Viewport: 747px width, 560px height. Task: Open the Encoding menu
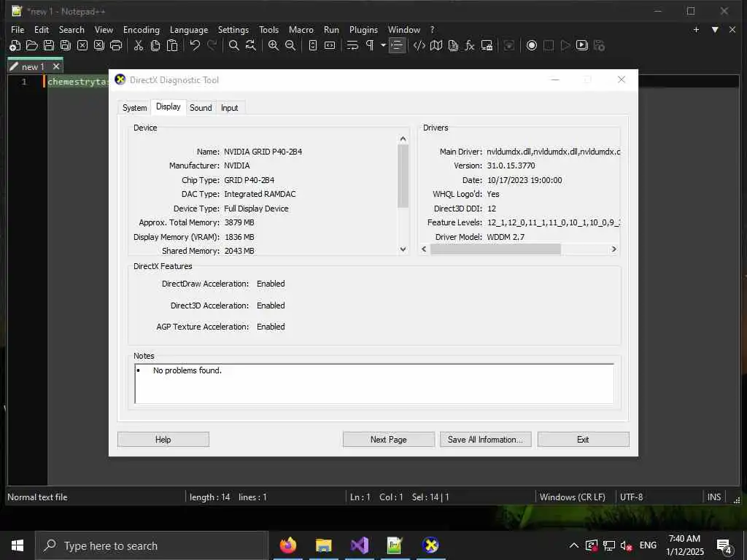[x=142, y=29]
